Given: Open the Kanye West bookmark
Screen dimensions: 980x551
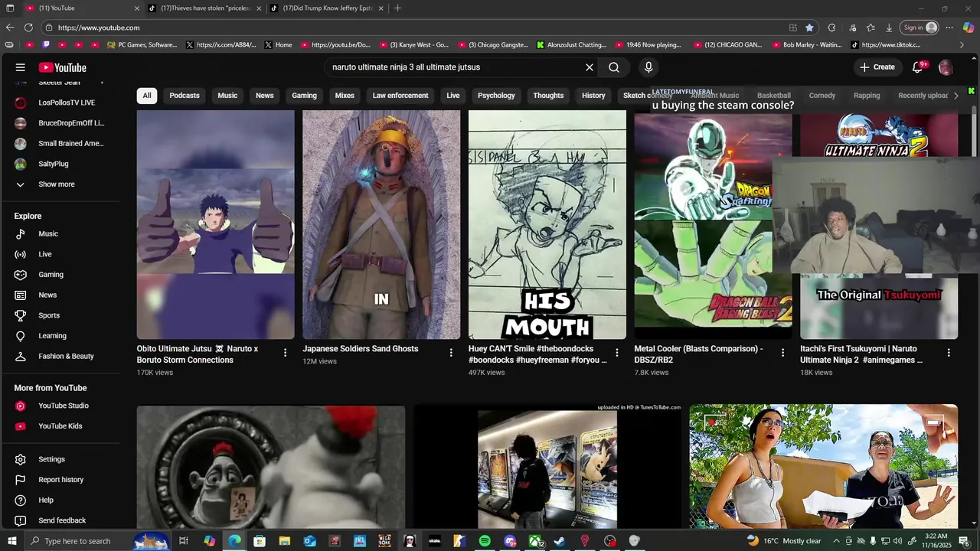Looking at the screenshot, I should point(413,45).
